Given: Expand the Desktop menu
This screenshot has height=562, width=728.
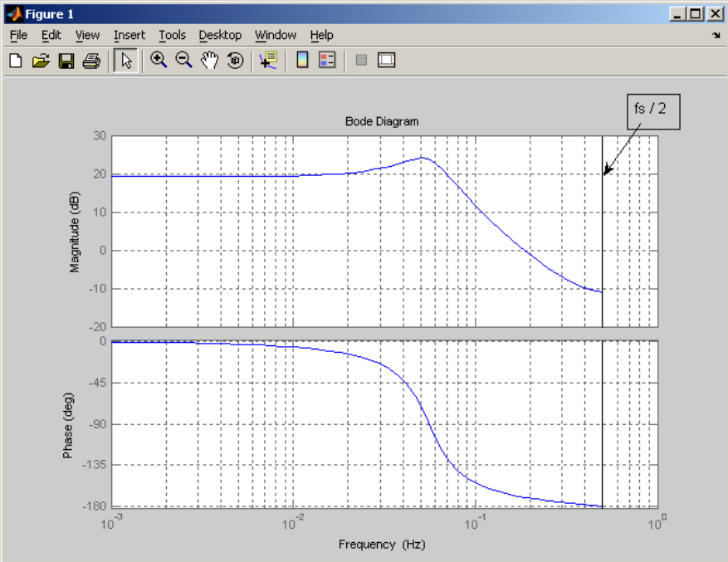Looking at the screenshot, I should (x=220, y=36).
